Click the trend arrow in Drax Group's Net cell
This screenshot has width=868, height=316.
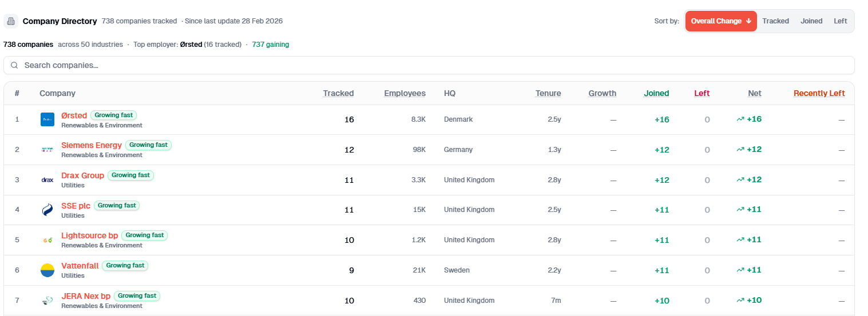coord(740,180)
